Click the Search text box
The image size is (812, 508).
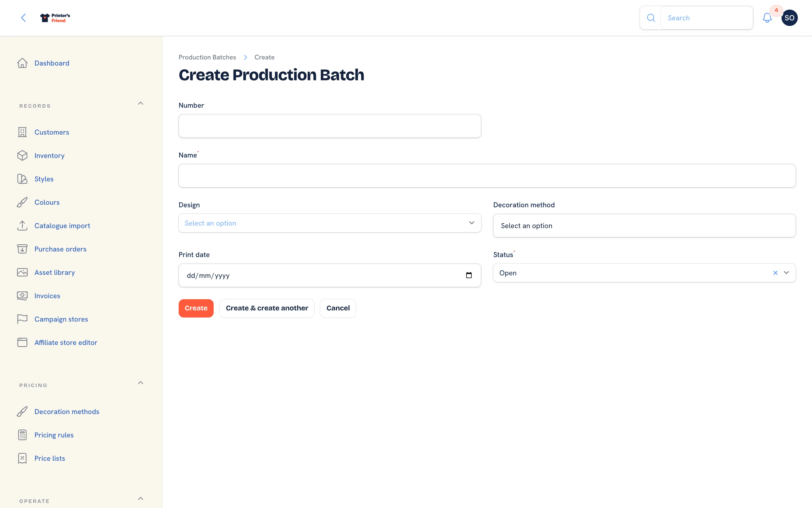tap(707, 18)
